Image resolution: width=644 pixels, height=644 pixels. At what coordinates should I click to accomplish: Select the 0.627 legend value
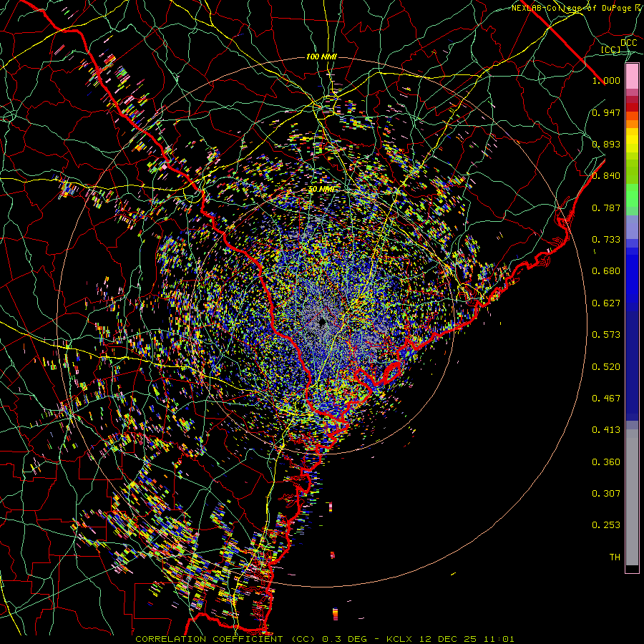pos(606,303)
